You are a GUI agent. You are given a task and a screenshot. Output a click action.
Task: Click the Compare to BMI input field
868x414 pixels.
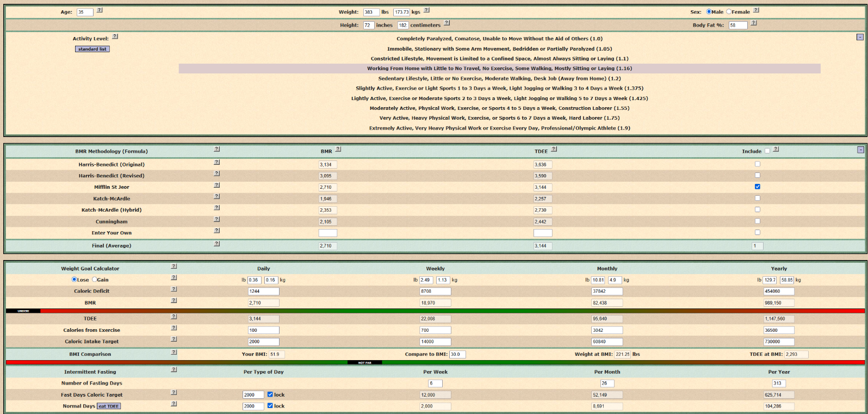coord(457,354)
